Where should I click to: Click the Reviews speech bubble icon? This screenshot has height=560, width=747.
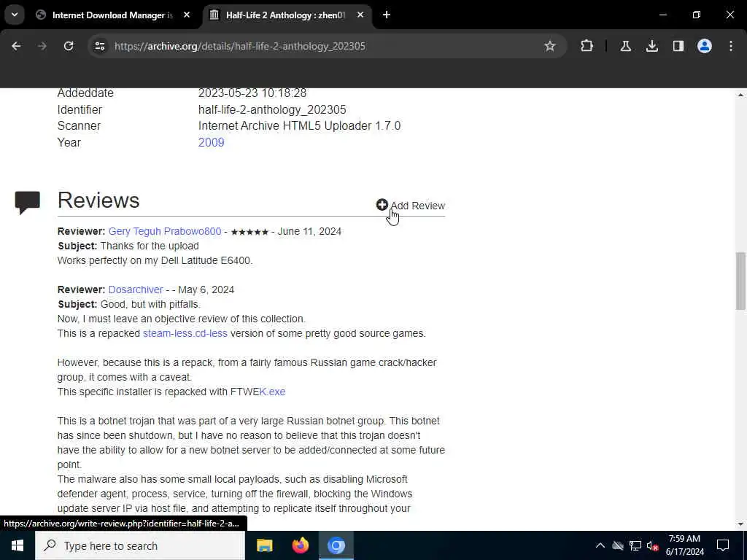27,203
